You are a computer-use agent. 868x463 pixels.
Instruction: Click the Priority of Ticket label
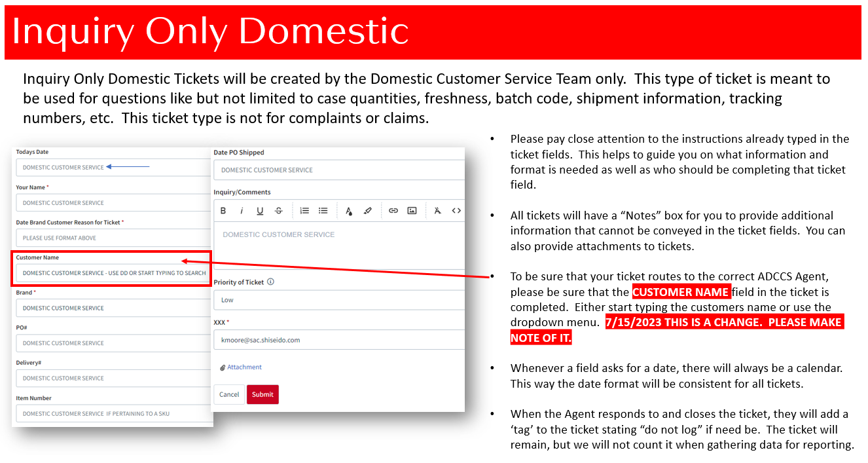(x=239, y=282)
